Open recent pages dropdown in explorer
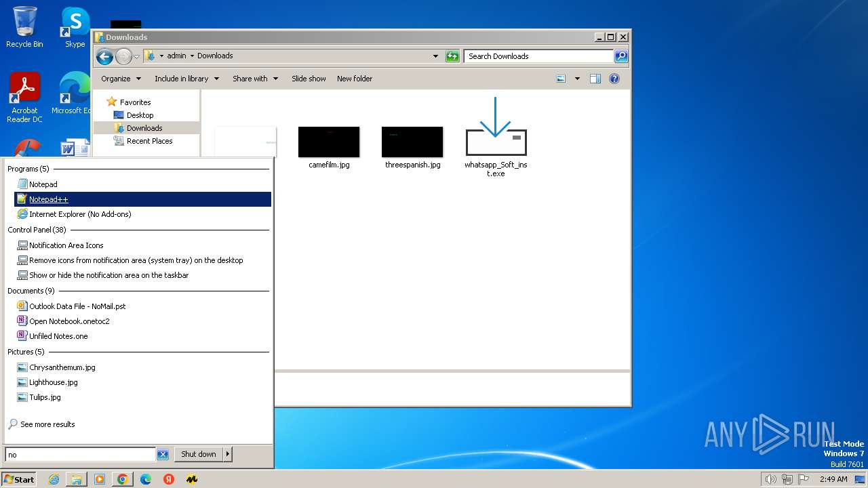The image size is (868, 488). [137, 56]
